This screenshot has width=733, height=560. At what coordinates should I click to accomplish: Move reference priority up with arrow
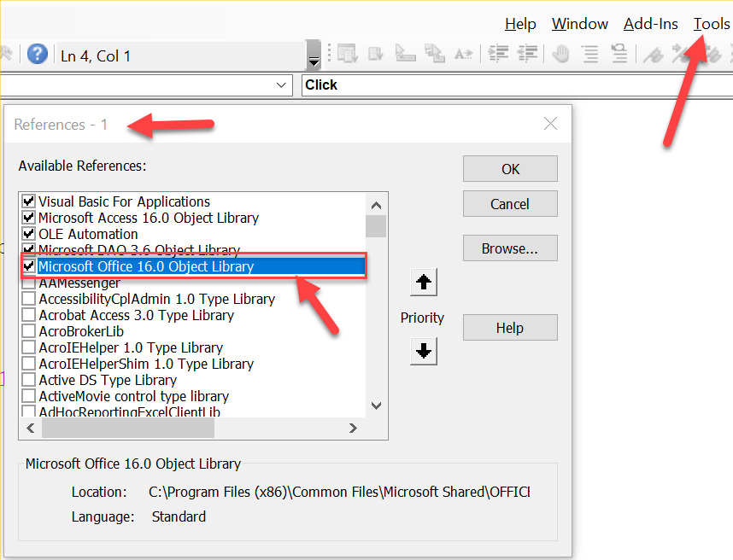pos(424,282)
